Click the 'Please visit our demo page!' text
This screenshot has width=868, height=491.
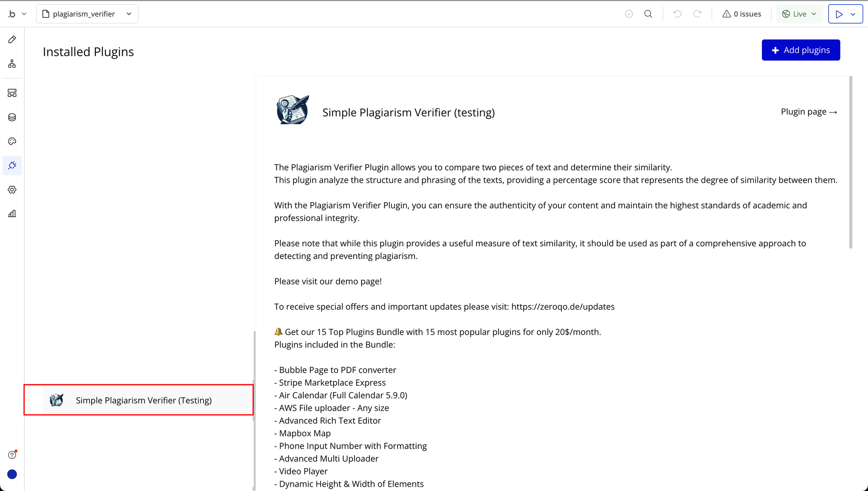pos(328,282)
